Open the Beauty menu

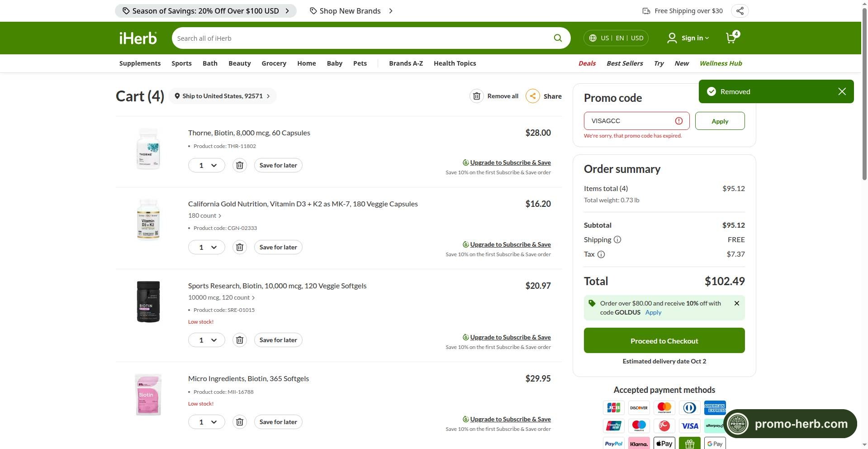pyautogui.click(x=240, y=63)
